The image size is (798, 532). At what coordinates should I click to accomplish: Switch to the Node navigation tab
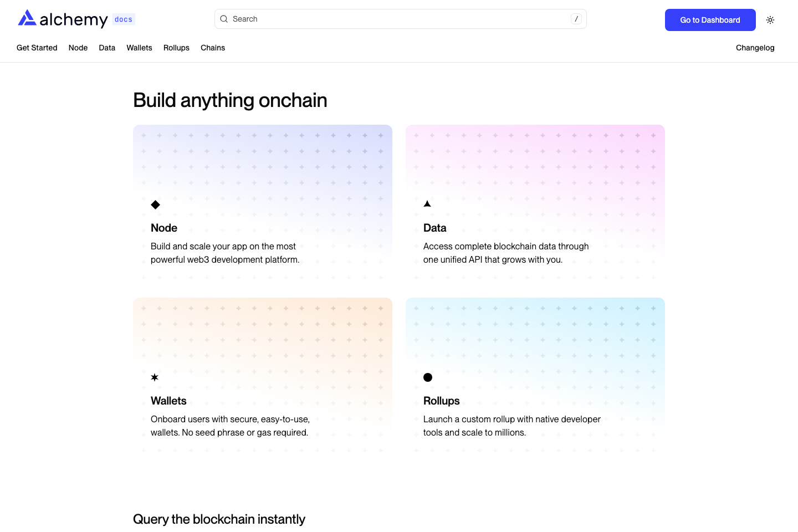click(x=78, y=48)
